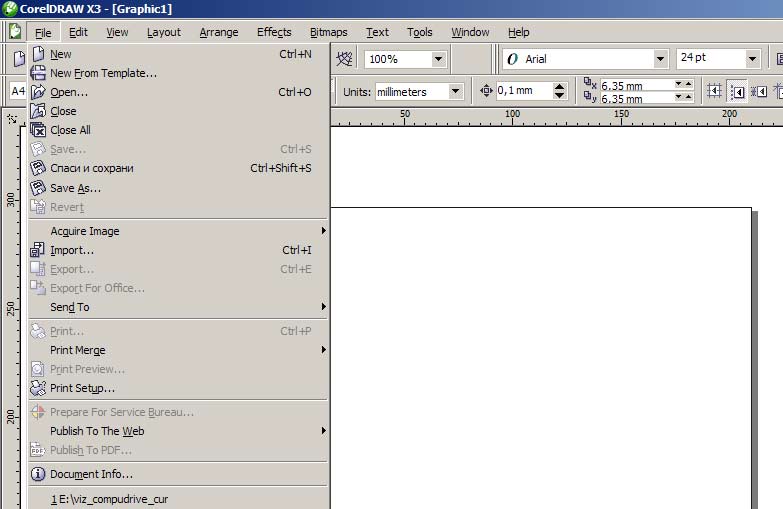This screenshot has width=783, height=509.
Task: Click the duplicate distance X spinner arrows
Action: click(684, 84)
